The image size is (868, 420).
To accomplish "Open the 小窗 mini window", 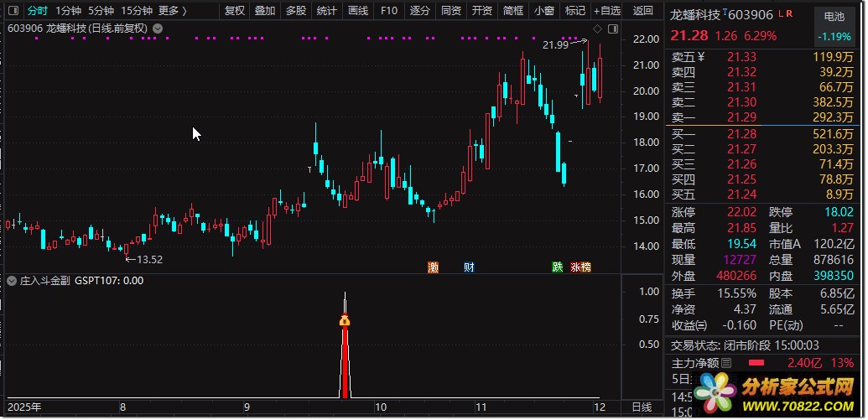I will click(543, 11).
